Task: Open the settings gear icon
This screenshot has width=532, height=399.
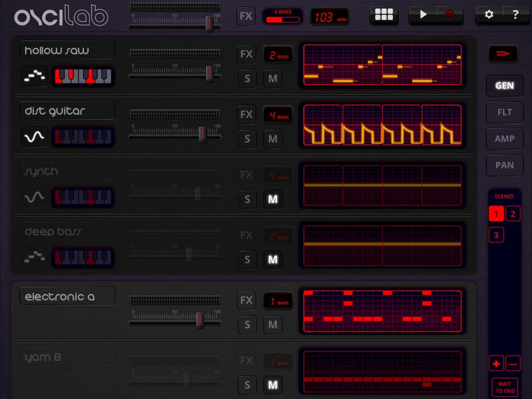Action: (489, 15)
